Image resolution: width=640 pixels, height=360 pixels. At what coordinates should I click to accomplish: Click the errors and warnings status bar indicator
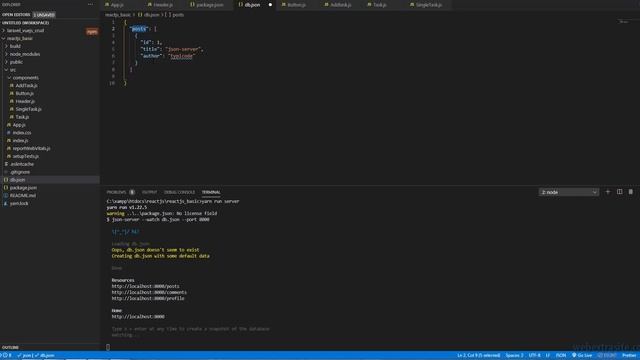(x=7, y=356)
